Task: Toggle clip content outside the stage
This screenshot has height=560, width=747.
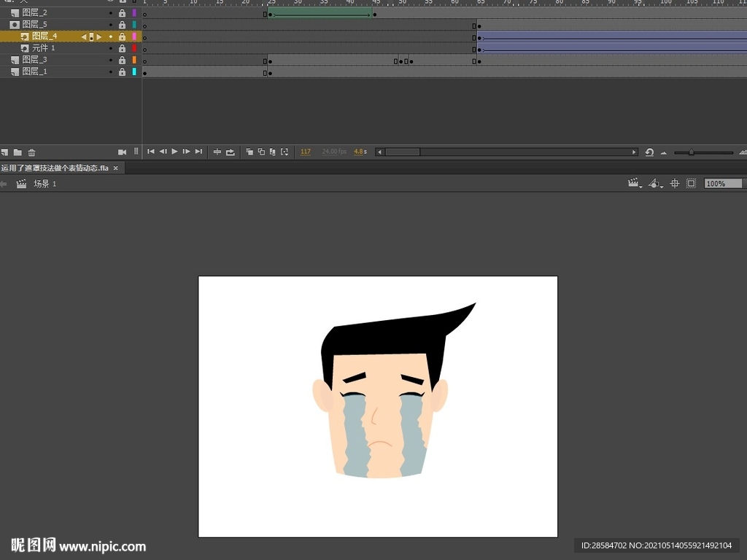Action: pyautogui.click(x=691, y=183)
